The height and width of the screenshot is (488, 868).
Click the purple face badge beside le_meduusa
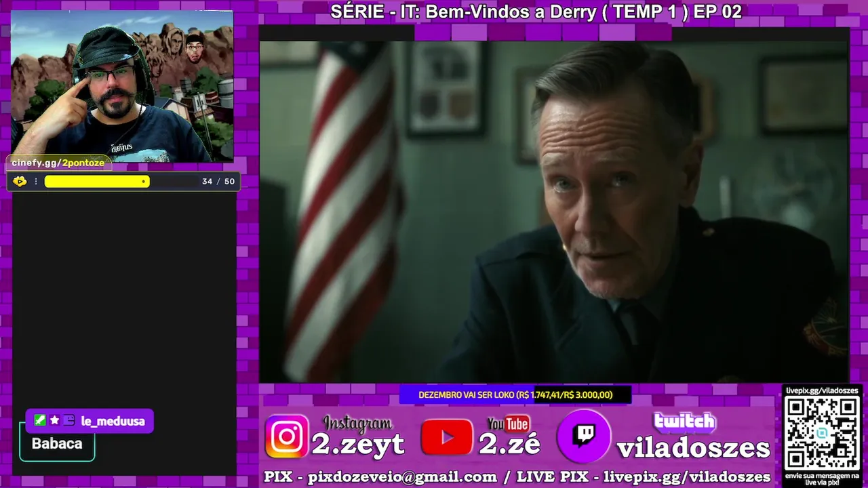(68, 420)
